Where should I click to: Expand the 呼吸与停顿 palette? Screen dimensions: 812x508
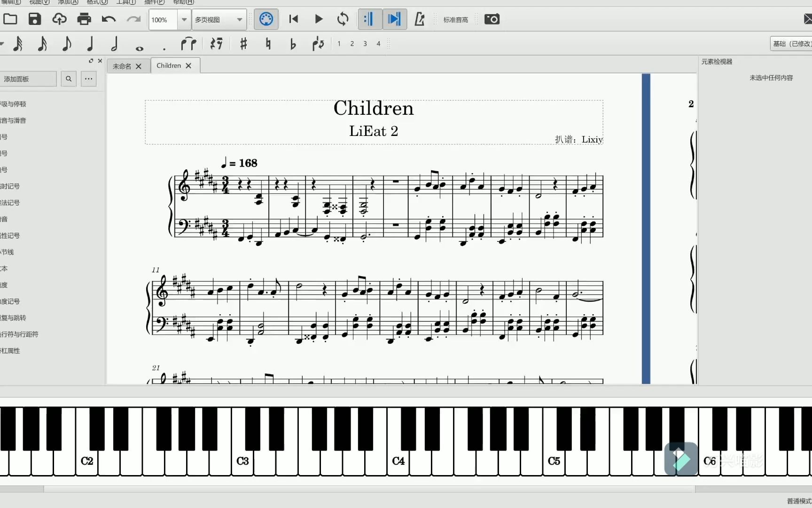coord(13,104)
